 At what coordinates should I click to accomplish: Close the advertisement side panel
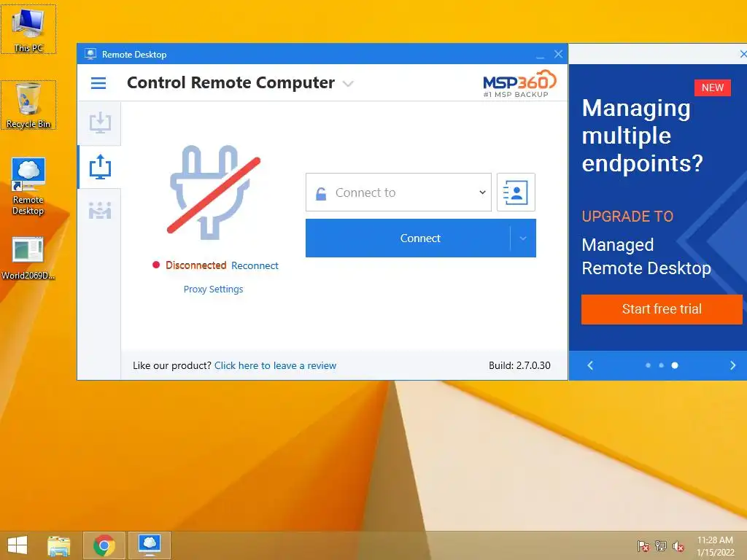[x=743, y=54]
